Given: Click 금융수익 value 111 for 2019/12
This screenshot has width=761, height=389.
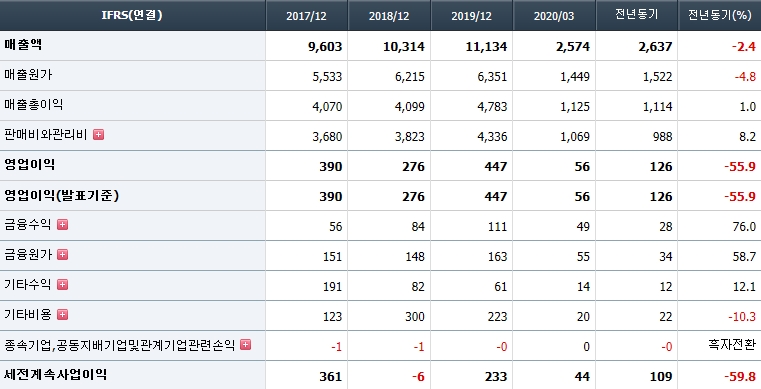Looking at the screenshot, I should click(497, 227).
